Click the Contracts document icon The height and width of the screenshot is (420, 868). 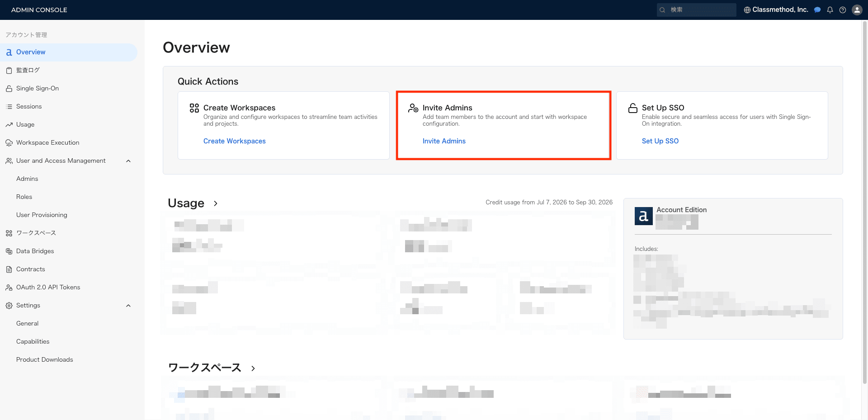click(x=9, y=269)
